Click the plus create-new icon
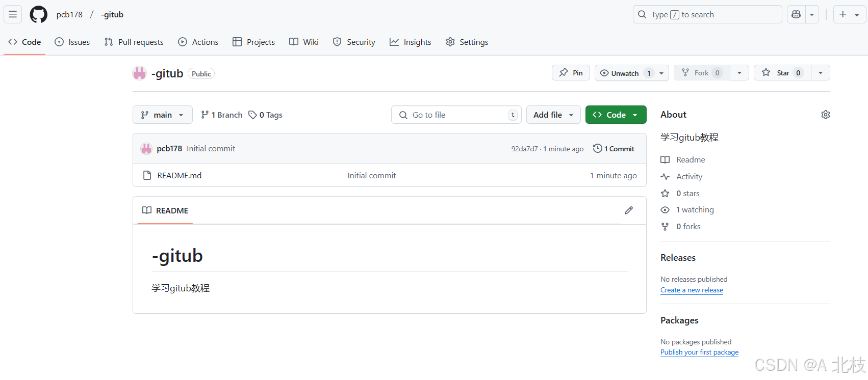The width and height of the screenshot is (868, 380). [x=843, y=14]
